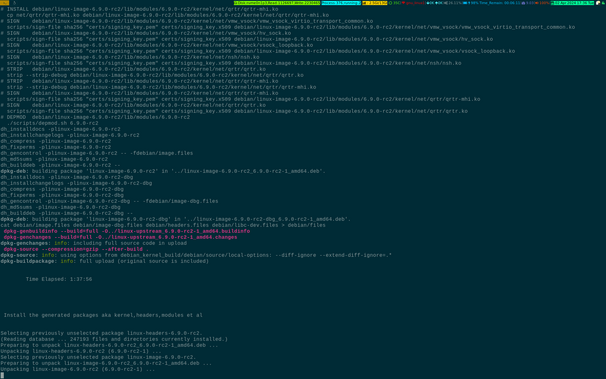This screenshot has width=606, height=379.
Task: Click 'strip --strip-debug ... qrtr/qrtr.ko' line
Action: (x=155, y=75)
